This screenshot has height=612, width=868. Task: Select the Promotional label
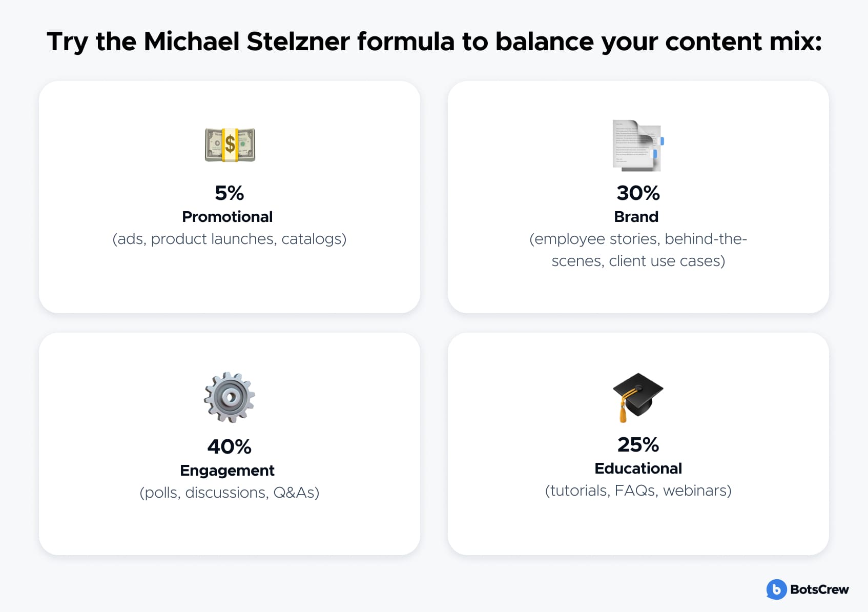pyautogui.click(x=227, y=217)
